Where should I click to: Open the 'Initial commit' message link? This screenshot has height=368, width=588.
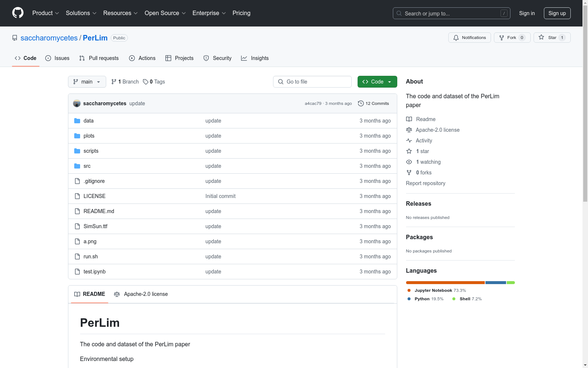(x=220, y=196)
